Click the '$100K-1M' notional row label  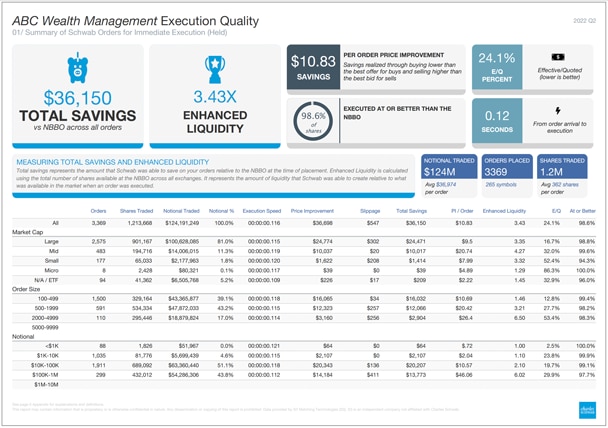click(x=46, y=375)
